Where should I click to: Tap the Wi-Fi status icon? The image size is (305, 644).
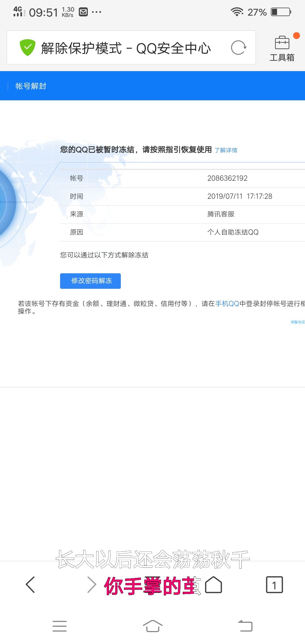coord(237,12)
